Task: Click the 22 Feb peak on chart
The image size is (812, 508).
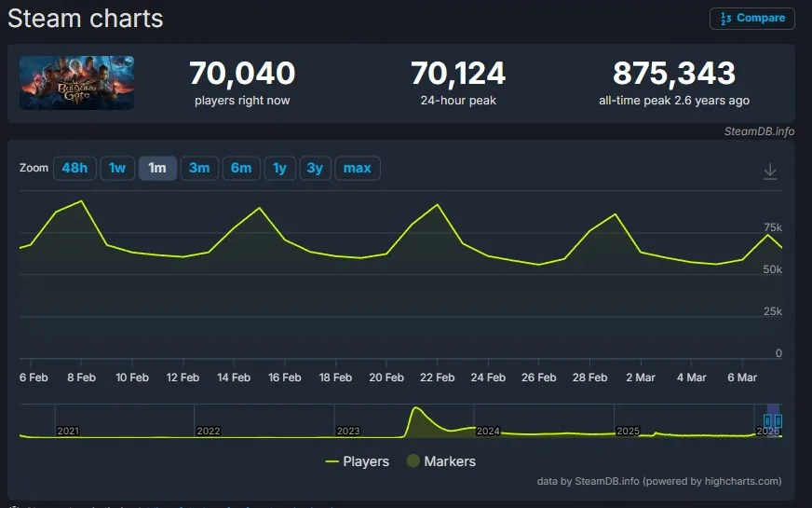Action: [438, 204]
